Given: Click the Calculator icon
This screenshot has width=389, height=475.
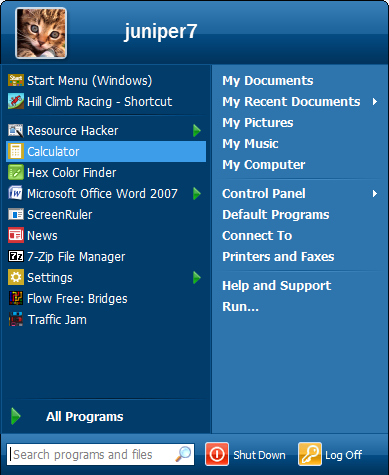Looking at the screenshot, I should click(x=16, y=151).
